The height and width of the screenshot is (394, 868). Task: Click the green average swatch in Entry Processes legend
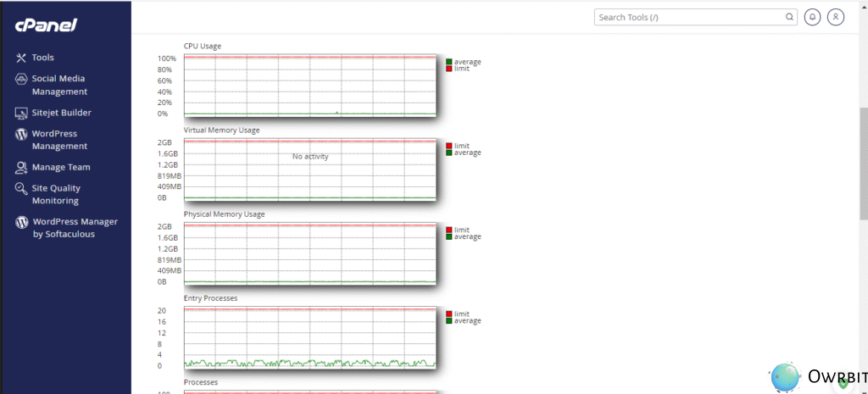coord(449,321)
